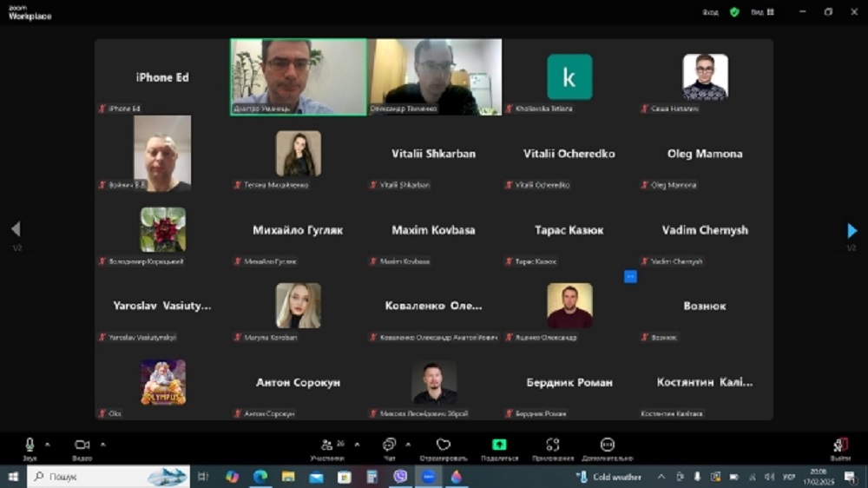
Task: Expand the arrow next to Участники
Action: 357,445
